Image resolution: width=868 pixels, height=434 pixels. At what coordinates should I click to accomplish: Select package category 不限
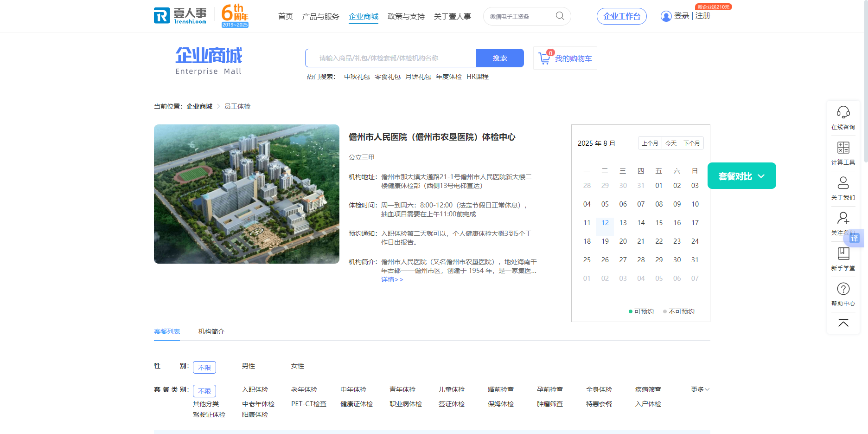pos(204,391)
